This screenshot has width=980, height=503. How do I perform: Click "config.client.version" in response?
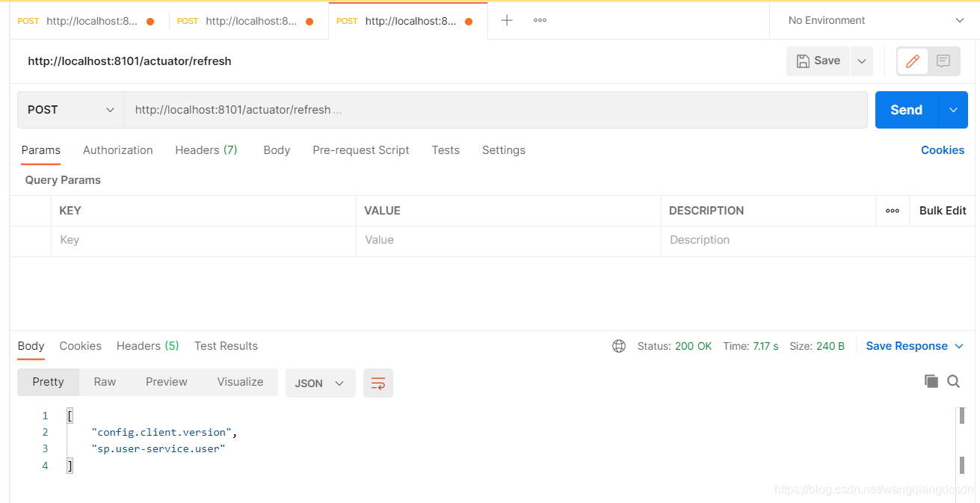161,432
